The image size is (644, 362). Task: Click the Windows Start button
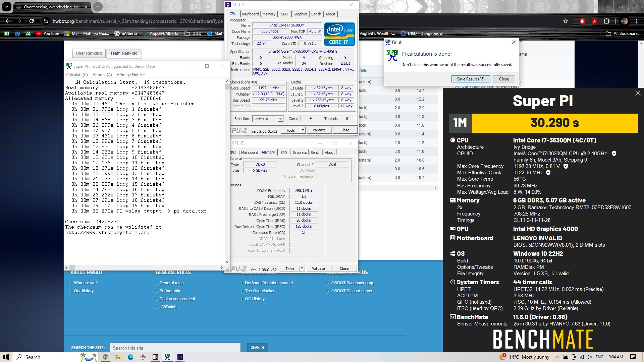point(6,357)
